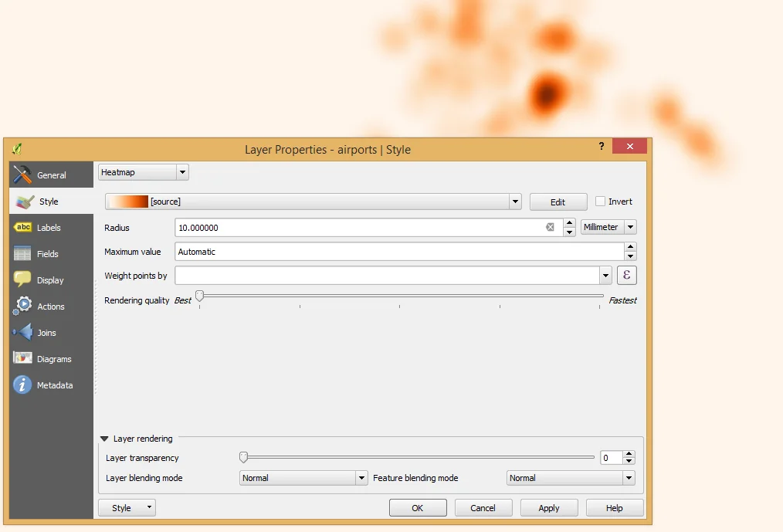Click the Layer transparency slider handle
Screen dimensions: 783x532
(243, 457)
